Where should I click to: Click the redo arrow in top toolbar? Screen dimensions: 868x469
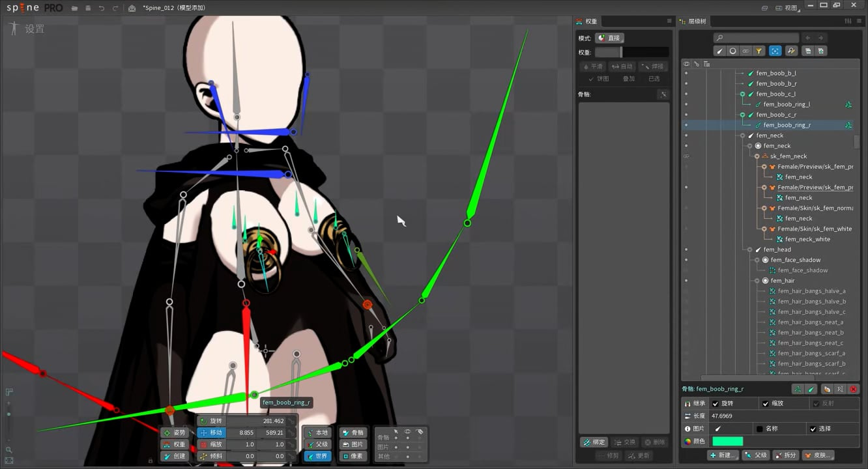click(x=115, y=8)
